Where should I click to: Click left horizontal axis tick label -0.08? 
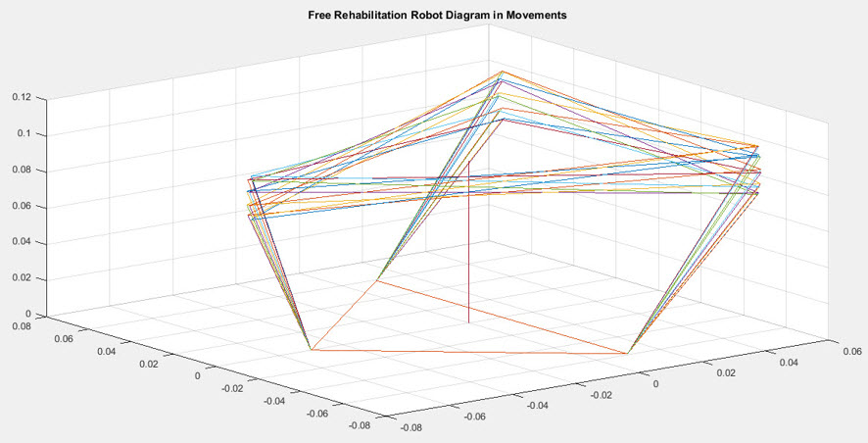pos(359,425)
